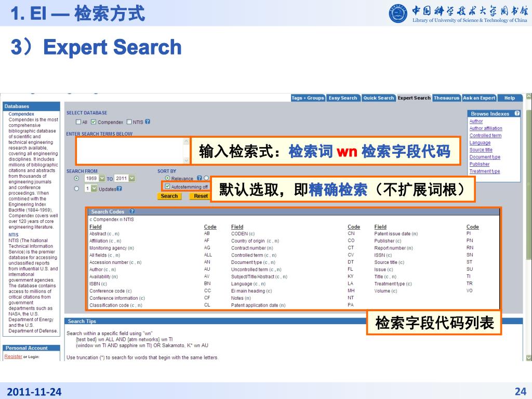Click the All fields (c, n) row

pyautogui.click(x=105, y=255)
